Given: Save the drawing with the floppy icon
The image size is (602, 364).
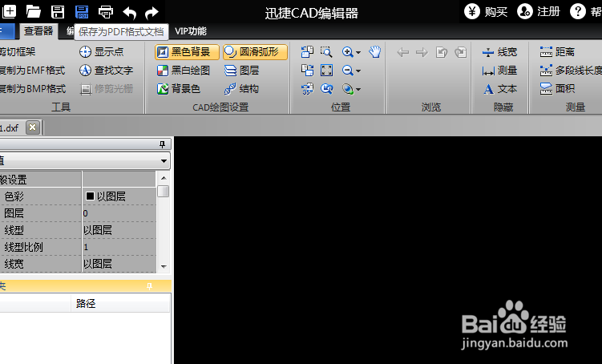Looking at the screenshot, I should [x=58, y=11].
